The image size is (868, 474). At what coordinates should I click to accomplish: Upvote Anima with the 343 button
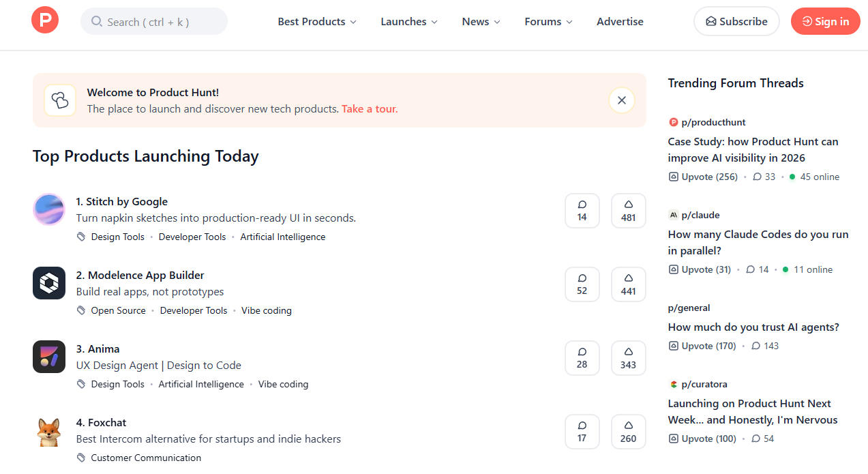[x=628, y=358]
